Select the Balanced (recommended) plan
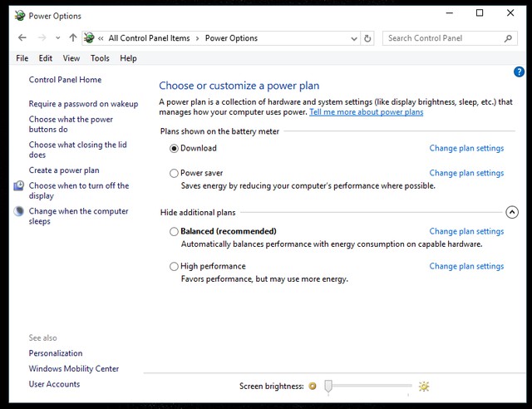Screen dimensions: 532x409 174,231
